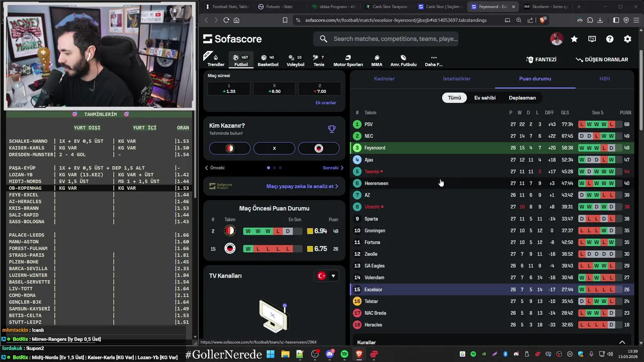Open the browser downloads icon

click(x=600, y=20)
